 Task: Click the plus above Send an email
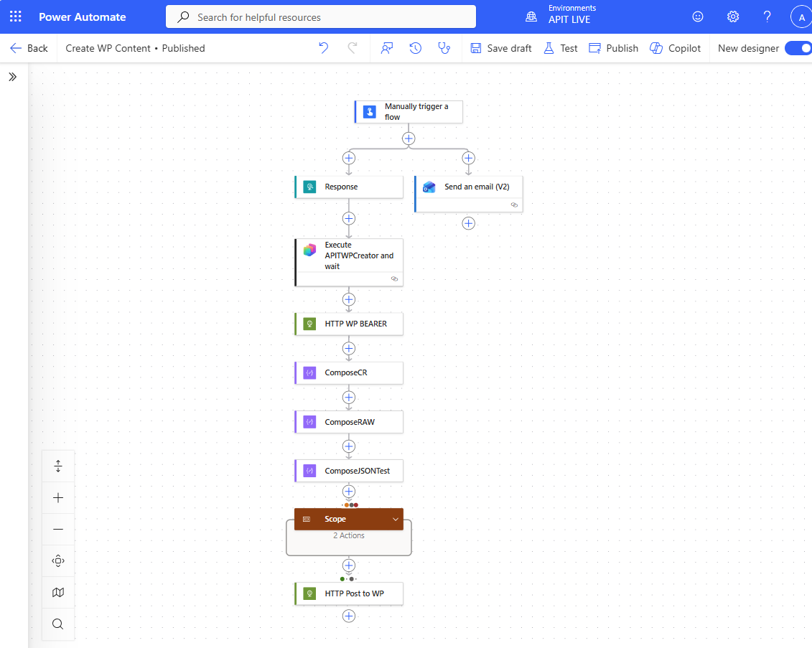(468, 158)
